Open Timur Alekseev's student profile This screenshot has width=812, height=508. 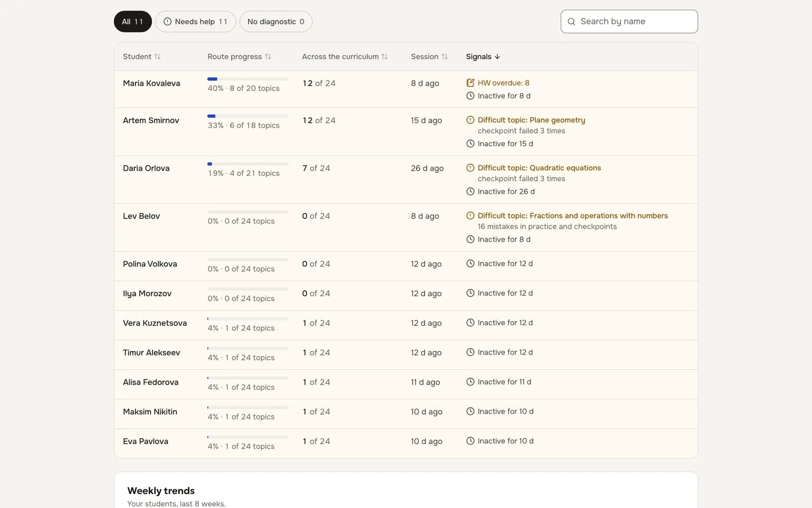coord(151,353)
